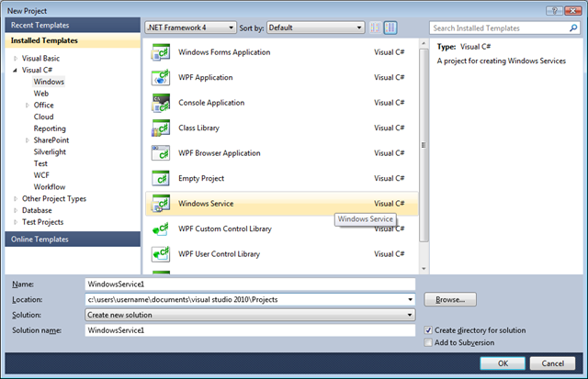Viewport: 588px width, 379px height.
Task: Click the template list vertical scrollbar
Action: pyautogui.click(x=423, y=138)
